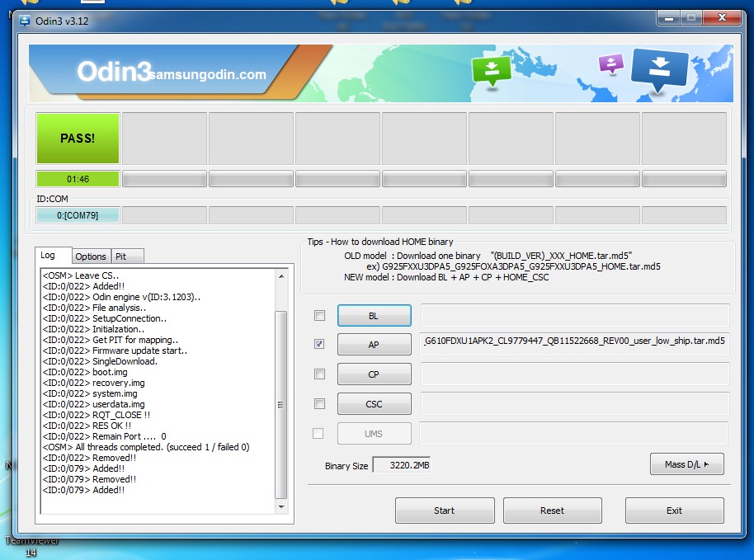Click the blue download icon in banner

point(659,69)
